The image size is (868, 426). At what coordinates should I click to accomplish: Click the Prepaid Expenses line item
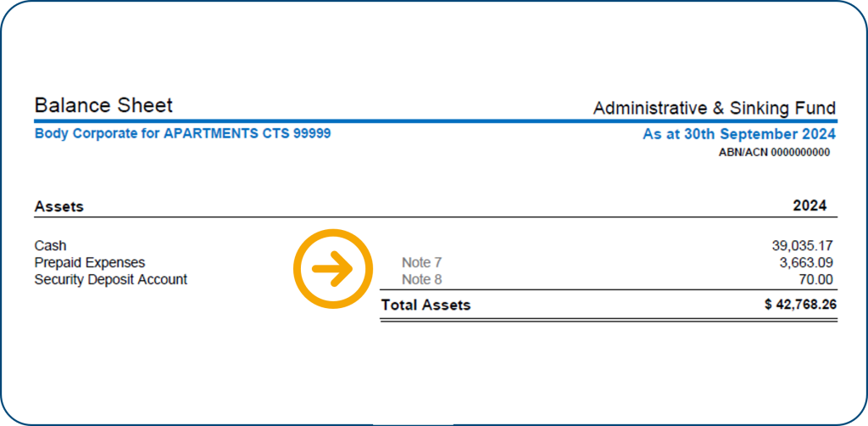point(90,263)
